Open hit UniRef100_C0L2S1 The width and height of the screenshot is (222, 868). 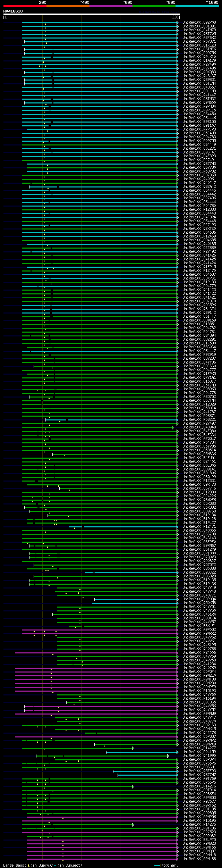[x=199, y=148]
